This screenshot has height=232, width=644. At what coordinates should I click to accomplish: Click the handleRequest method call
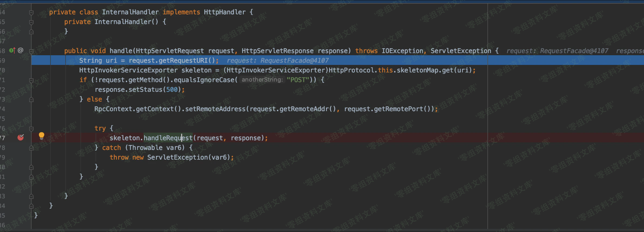(x=168, y=138)
